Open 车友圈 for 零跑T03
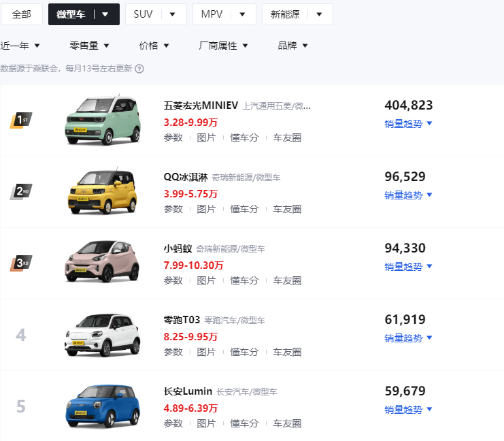504x441 pixels. point(287,352)
